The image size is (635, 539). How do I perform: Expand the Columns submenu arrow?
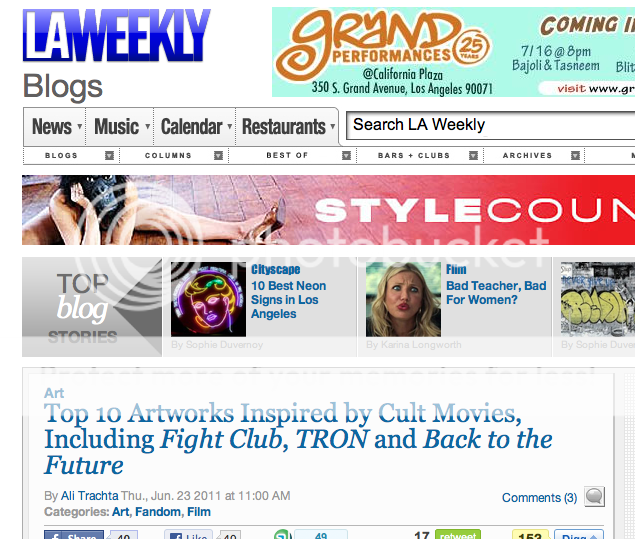[218, 156]
